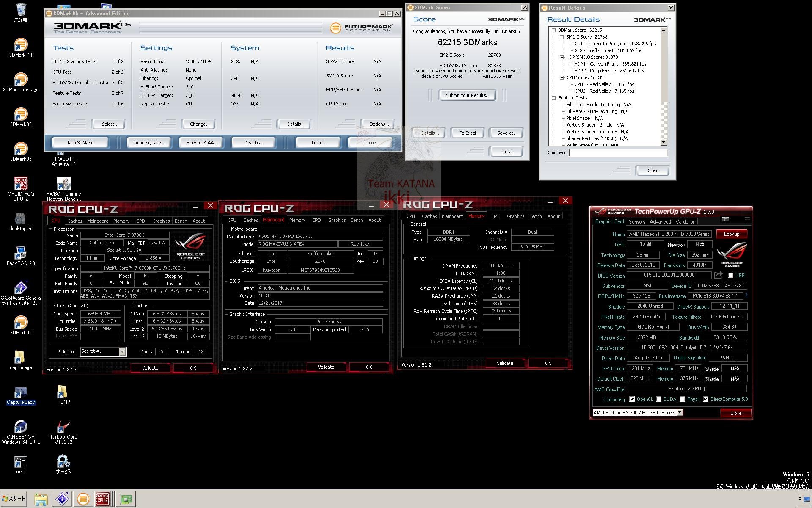This screenshot has height=508, width=812.
Task: Click the 3DMark orange taskbar icon
Action: pos(83,499)
